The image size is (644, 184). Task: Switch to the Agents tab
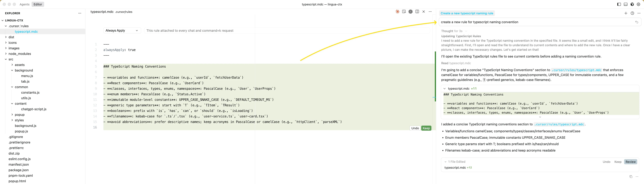coord(25,4)
